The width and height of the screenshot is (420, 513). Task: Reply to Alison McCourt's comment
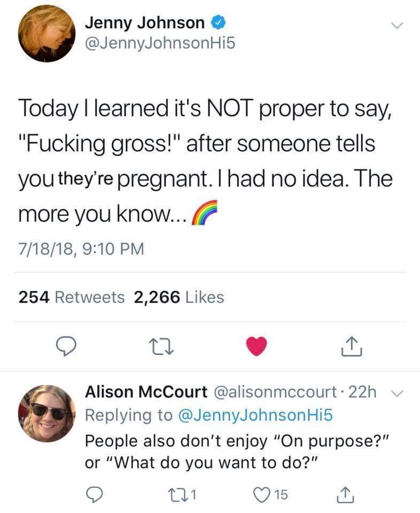click(95, 494)
